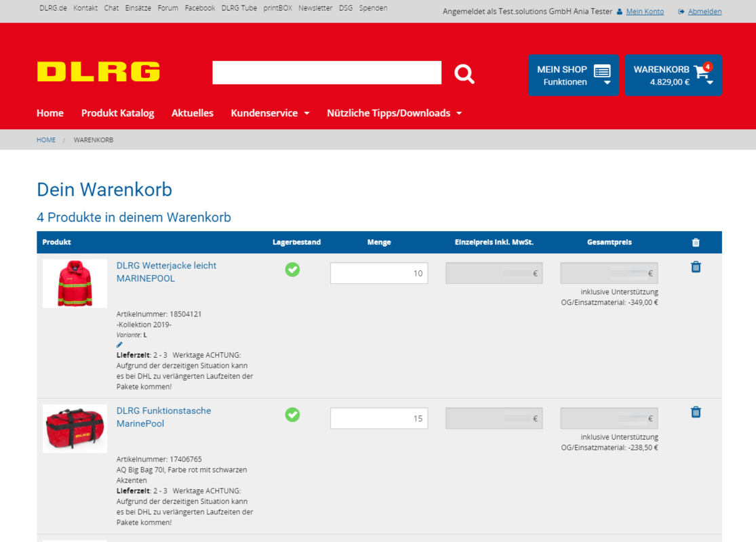Open the Facebook top link
Viewport: 756px width, 542px height.
click(200, 8)
